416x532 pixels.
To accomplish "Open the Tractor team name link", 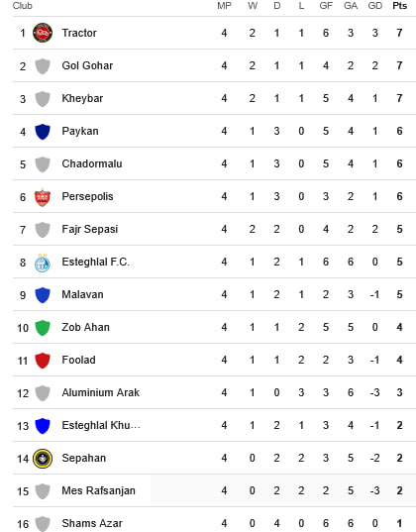I will point(79,33).
